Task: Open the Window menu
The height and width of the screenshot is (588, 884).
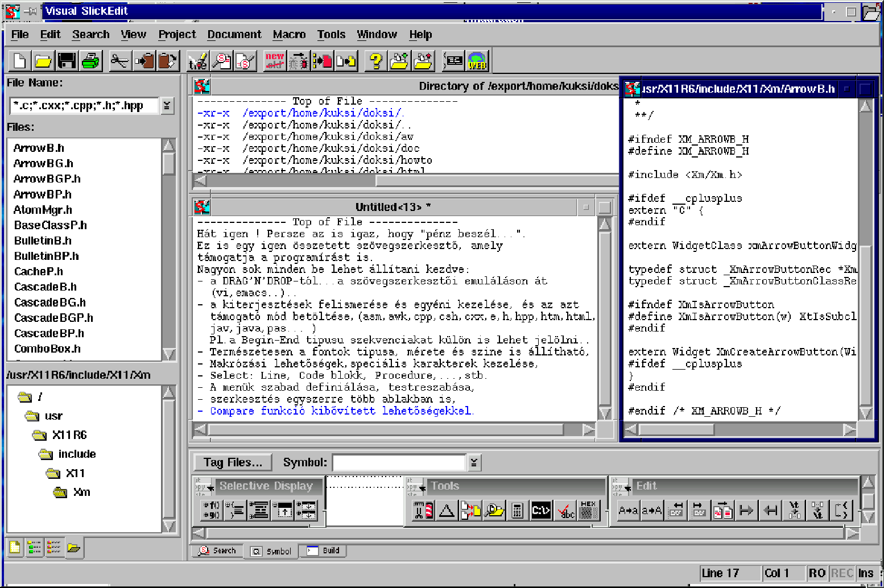Action: 377,34
